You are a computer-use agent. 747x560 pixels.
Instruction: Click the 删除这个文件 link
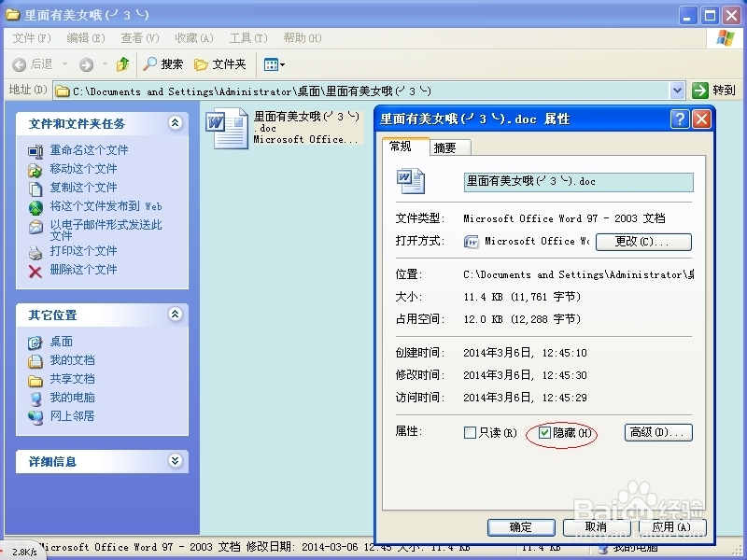(x=83, y=270)
